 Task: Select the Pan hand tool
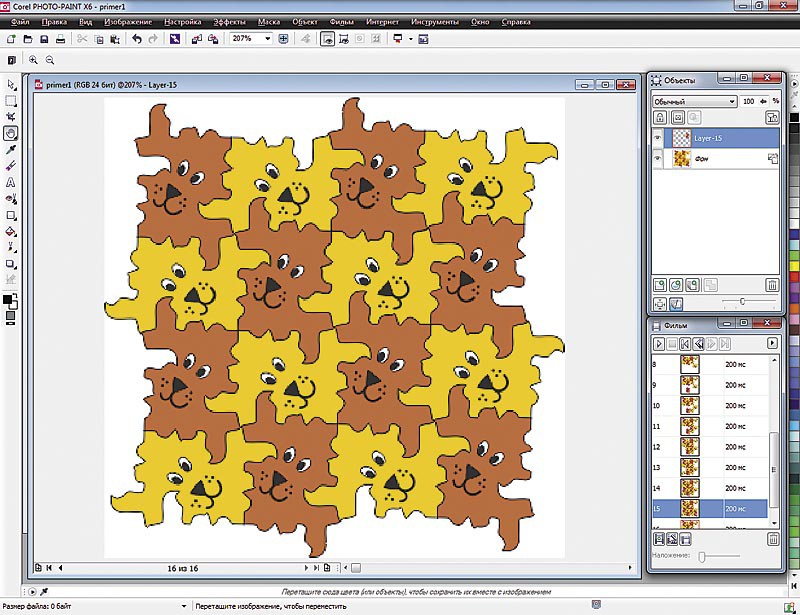point(11,133)
